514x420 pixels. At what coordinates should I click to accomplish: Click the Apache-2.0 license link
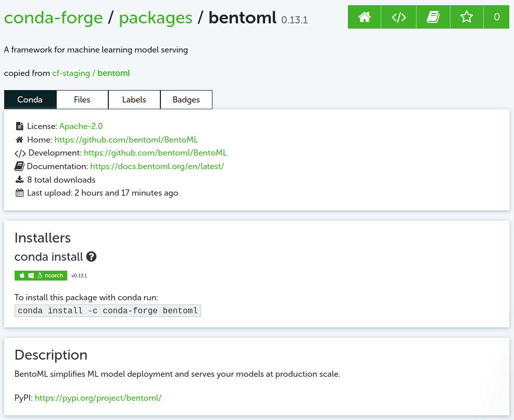[81, 126]
